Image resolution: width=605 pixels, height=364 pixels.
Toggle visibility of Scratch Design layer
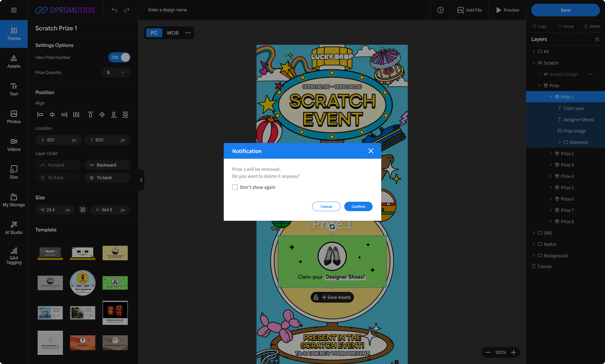point(591,74)
